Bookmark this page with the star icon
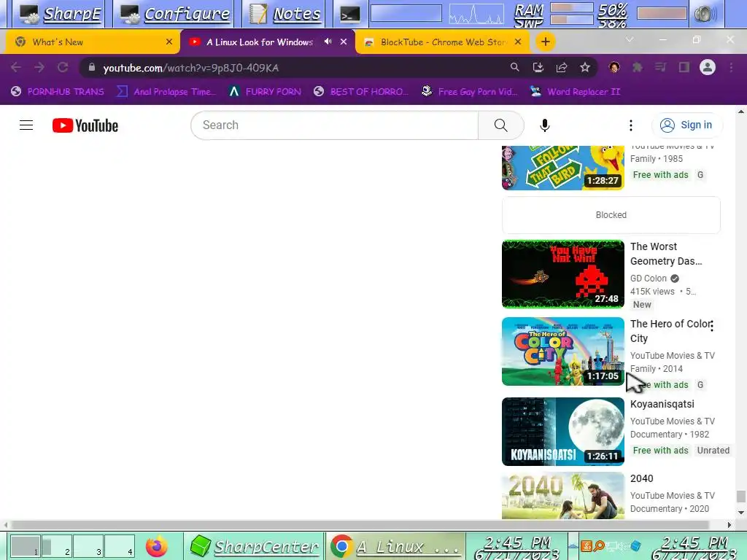This screenshot has height=560, width=747. 585,68
